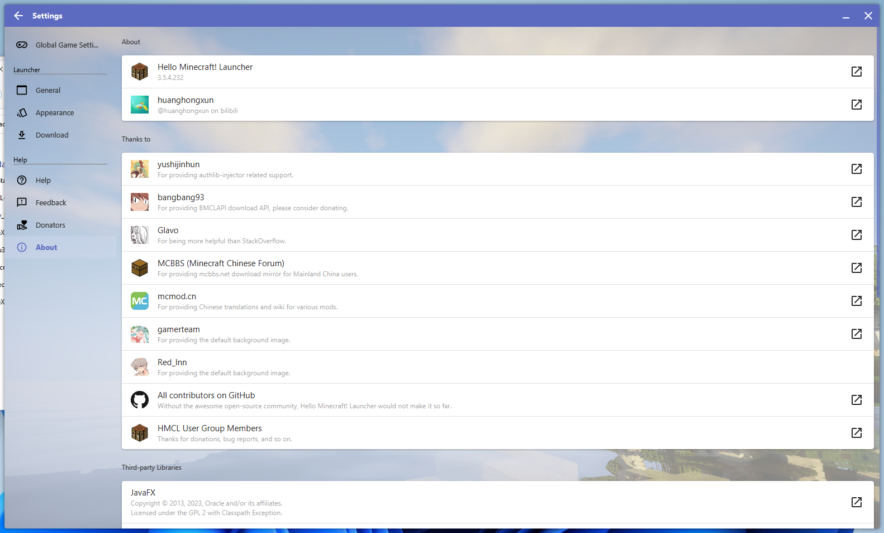Open the Download settings page
This screenshot has height=533, width=884.
click(x=52, y=135)
